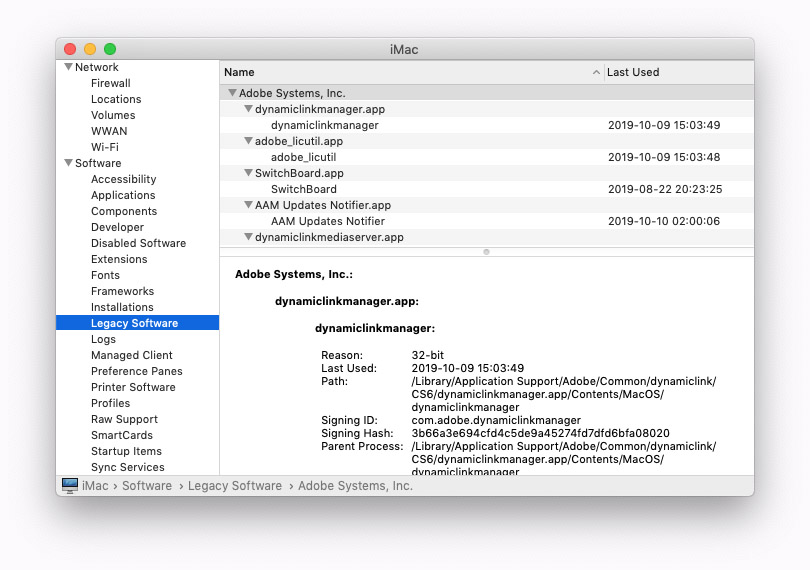Open Disabled Software in the sidebar
810x570 pixels.
(x=138, y=243)
